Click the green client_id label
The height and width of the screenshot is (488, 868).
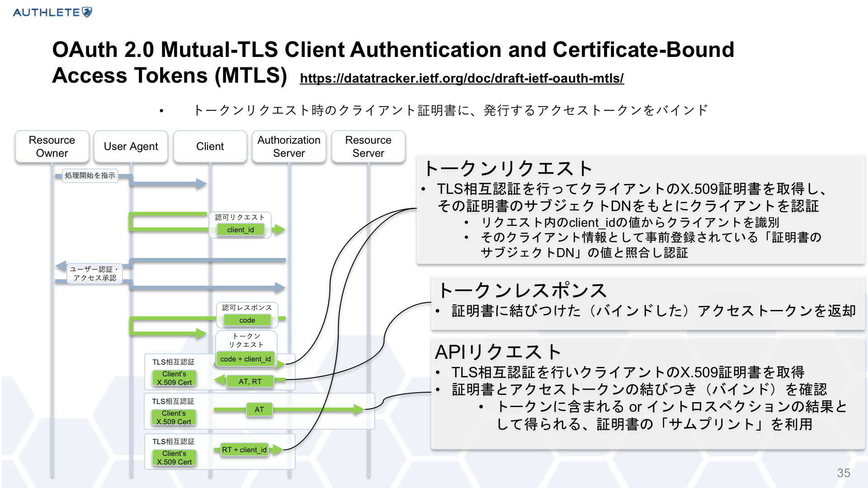click(x=241, y=230)
